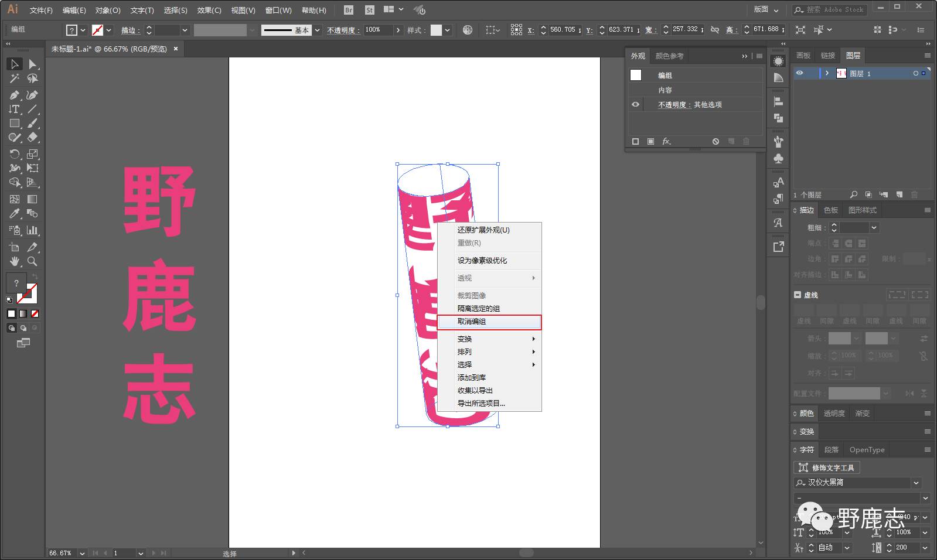Click the 修饰文字工具 button

tap(827, 467)
